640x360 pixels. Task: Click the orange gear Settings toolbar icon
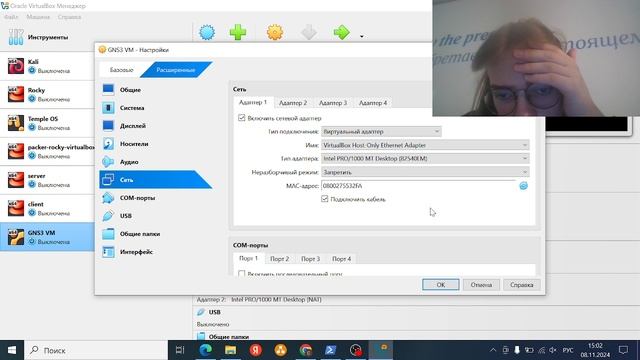pos(275,32)
